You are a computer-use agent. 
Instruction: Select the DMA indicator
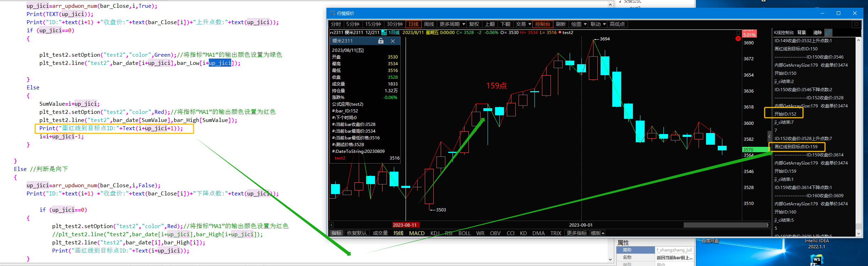(539, 233)
